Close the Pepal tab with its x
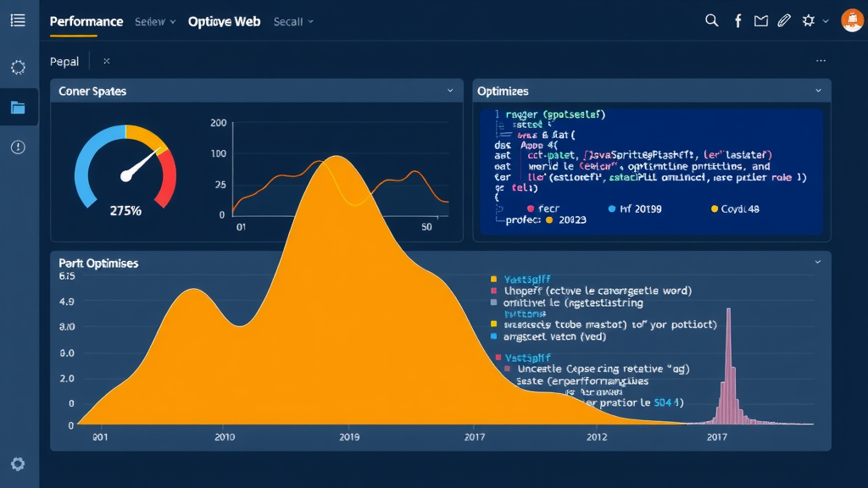 (105, 61)
